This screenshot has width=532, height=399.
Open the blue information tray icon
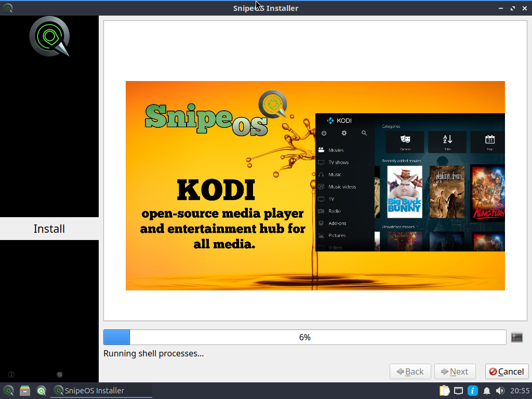tap(473, 391)
